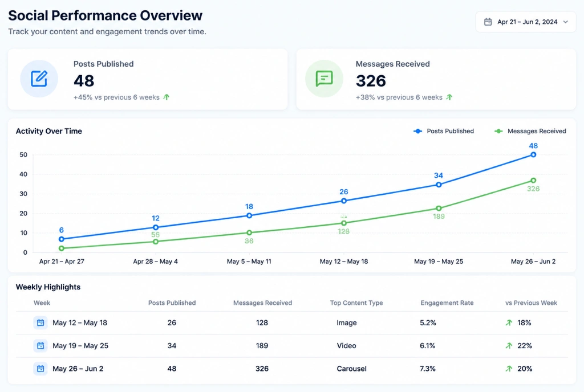Sort by the Top Content Type column header
This screenshot has height=392, width=584.
click(x=356, y=303)
